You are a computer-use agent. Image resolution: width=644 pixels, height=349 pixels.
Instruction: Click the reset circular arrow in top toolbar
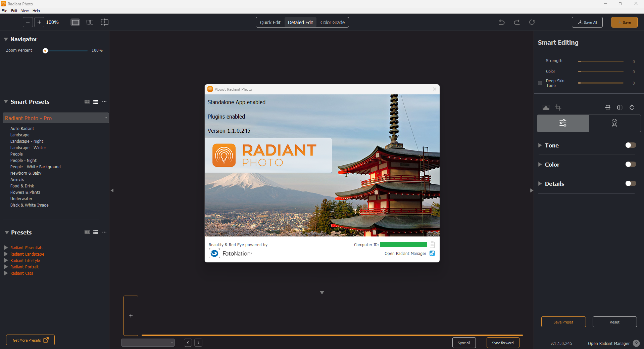click(532, 22)
